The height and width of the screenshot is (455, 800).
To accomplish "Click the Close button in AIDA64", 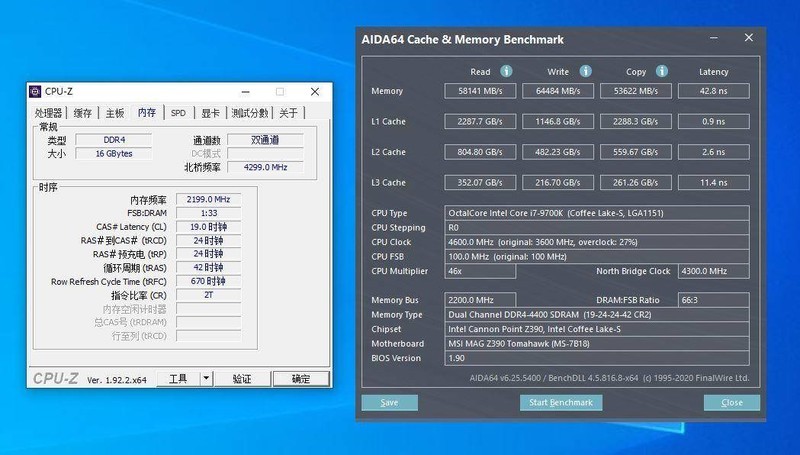I will (732, 402).
